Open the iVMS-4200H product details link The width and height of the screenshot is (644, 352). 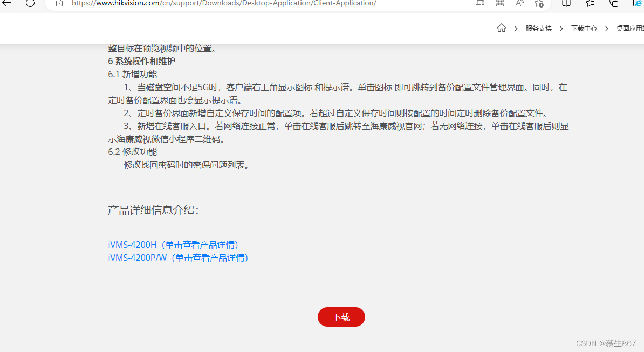(x=173, y=245)
